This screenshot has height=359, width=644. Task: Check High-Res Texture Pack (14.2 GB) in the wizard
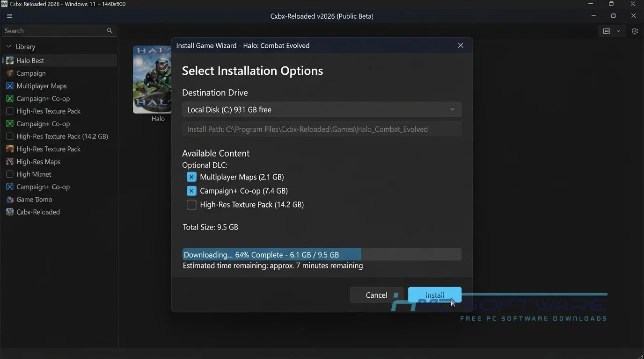(x=191, y=205)
